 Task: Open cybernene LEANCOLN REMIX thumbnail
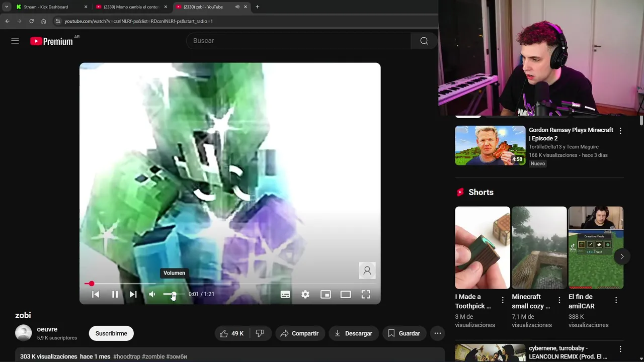(490, 353)
